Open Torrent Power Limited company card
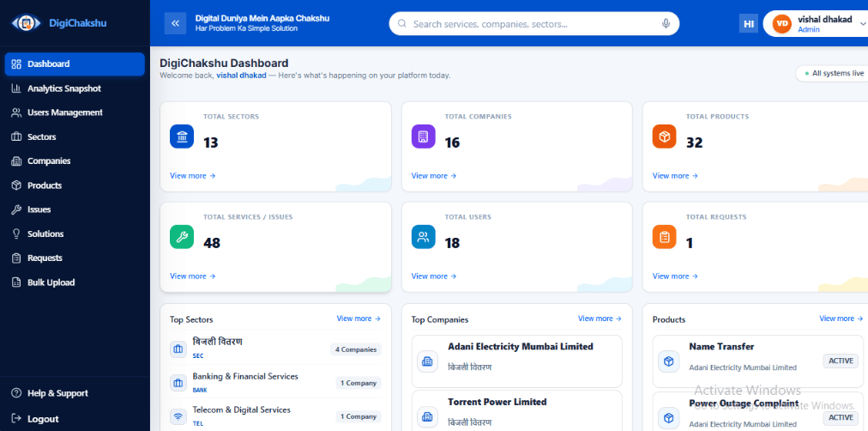 [517, 410]
